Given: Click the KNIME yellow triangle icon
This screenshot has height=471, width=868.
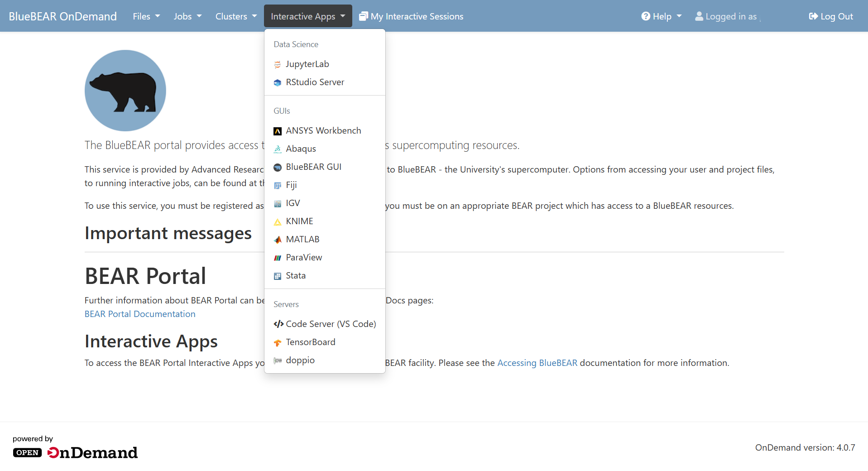Looking at the screenshot, I should pyautogui.click(x=278, y=222).
